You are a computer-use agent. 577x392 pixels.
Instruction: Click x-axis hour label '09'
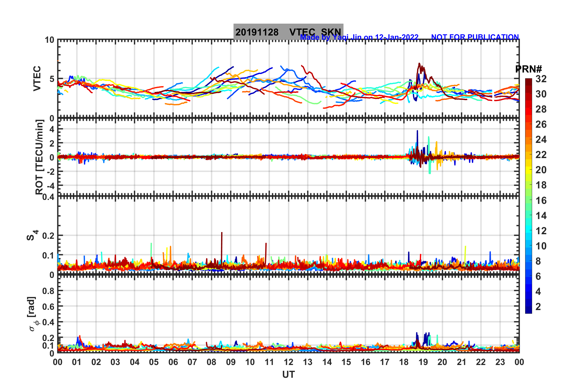point(231,362)
